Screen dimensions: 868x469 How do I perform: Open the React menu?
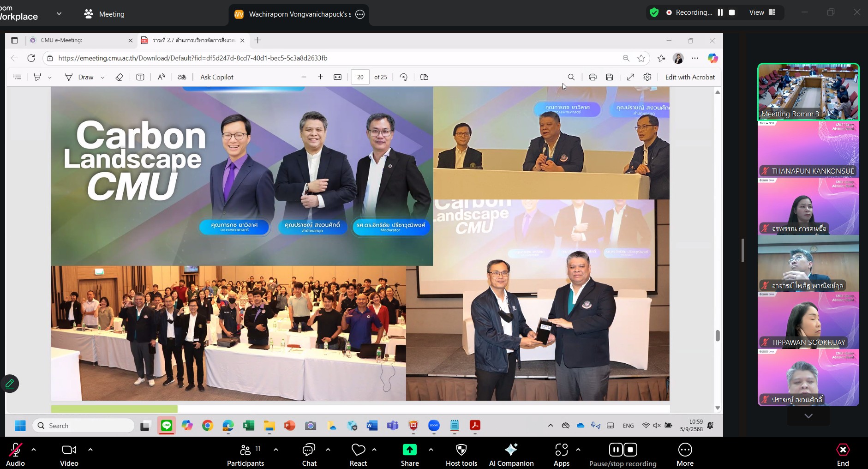pyautogui.click(x=358, y=455)
